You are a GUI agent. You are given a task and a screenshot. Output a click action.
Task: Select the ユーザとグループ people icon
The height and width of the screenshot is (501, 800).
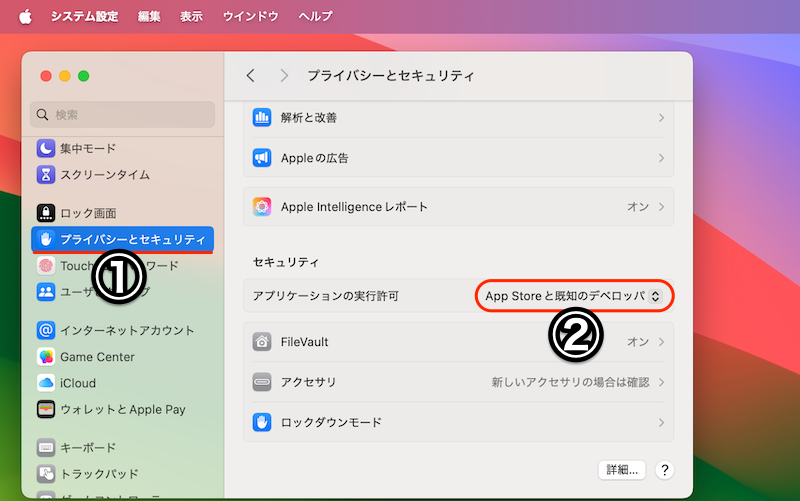pyautogui.click(x=46, y=292)
